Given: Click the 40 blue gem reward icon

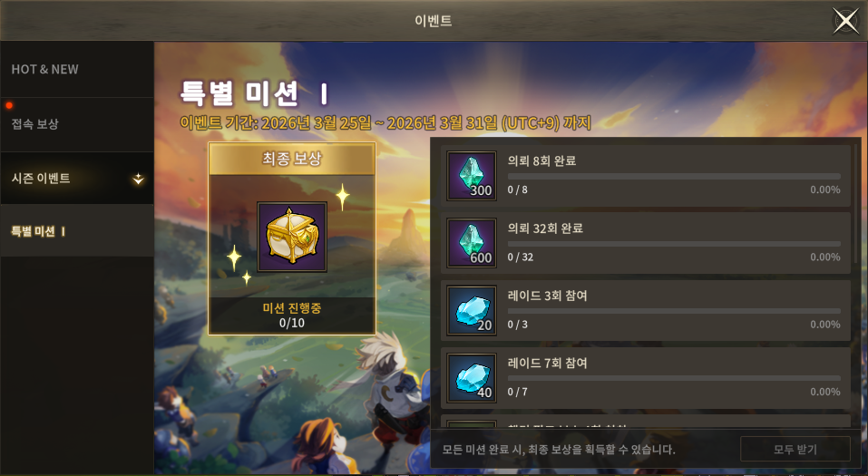Looking at the screenshot, I should 472,378.
